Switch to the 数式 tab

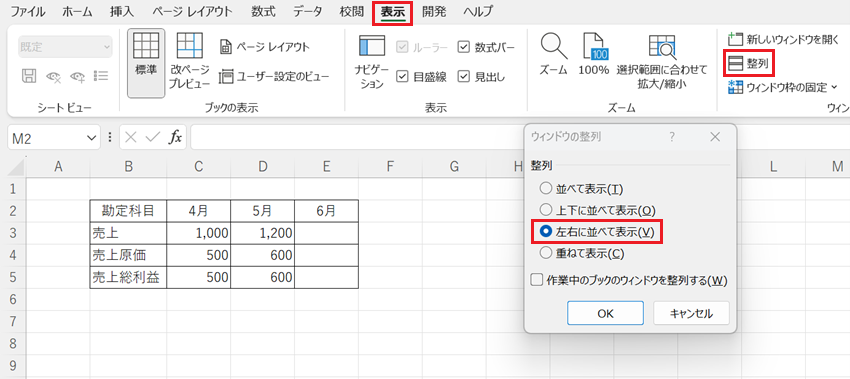click(263, 12)
